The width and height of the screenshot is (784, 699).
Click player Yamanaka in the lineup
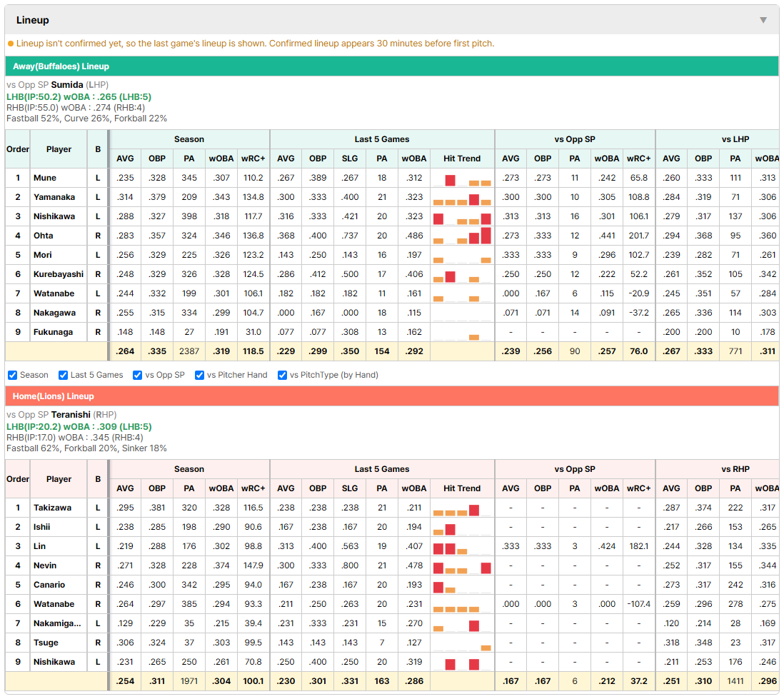pos(54,197)
